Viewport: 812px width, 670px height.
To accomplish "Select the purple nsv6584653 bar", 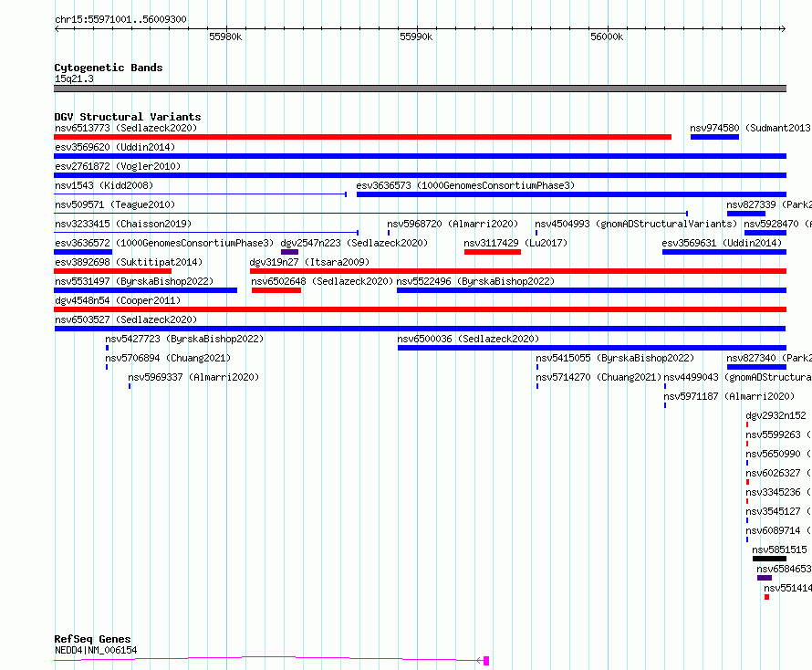I will pyautogui.click(x=765, y=578).
